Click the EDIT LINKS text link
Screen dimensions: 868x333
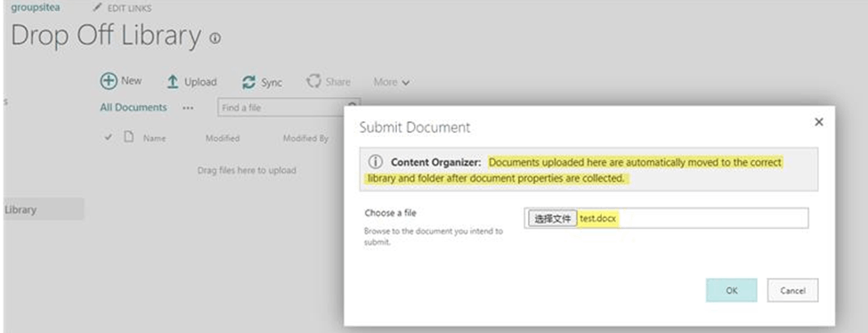[x=129, y=8]
